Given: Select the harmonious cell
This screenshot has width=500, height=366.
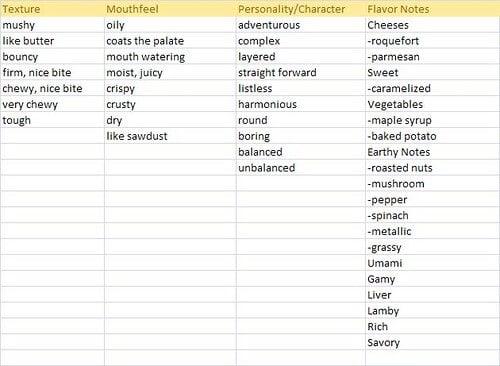Looking at the screenshot, I should point(301,104).
